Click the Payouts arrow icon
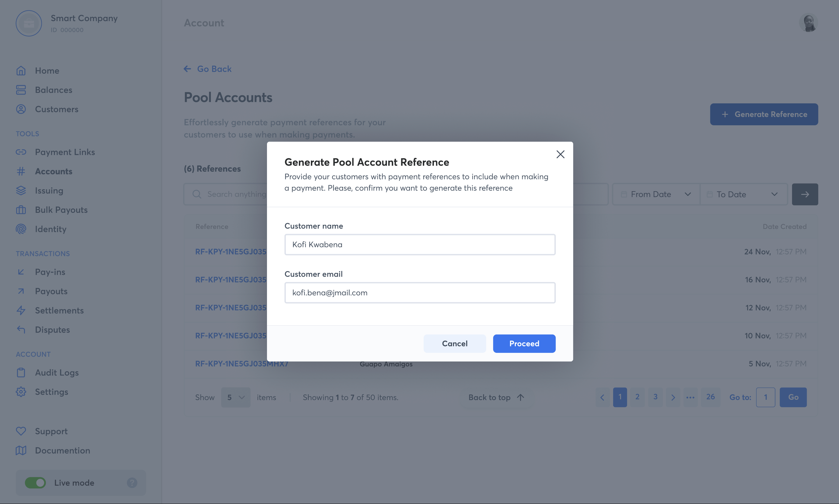Image resolution: width=839 pixels, height=504 pixels. (x=21, y=291)
